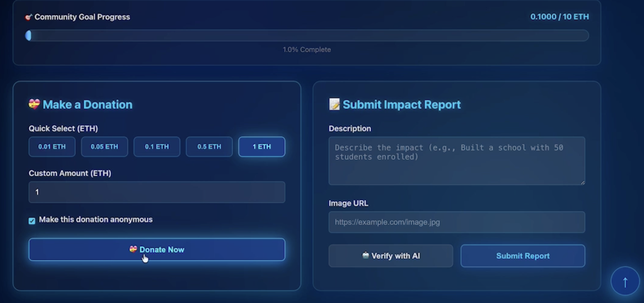
Task: Select the 0.05 ETH quick amount
Action: [104, 147]
